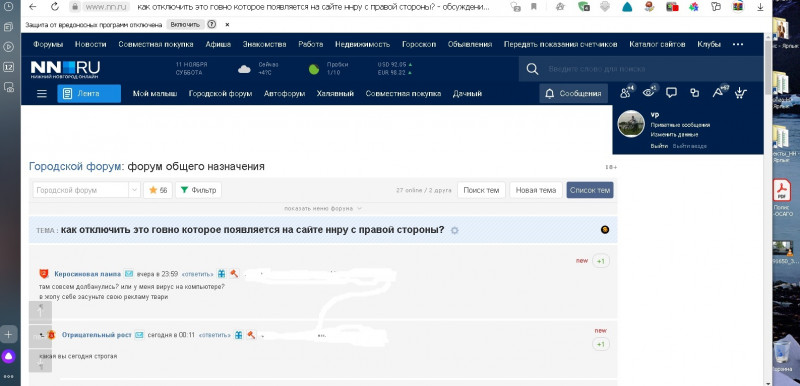Viewport: 800px width, 386px height.
Task: Open Изменить данные link
Action: [674, 135]
